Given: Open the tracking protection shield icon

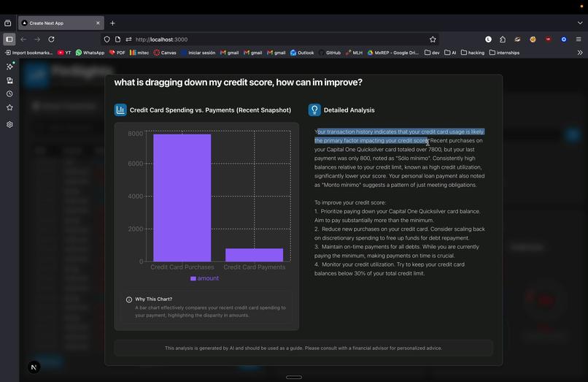Looking at the screenshot, I should [107, 39].
